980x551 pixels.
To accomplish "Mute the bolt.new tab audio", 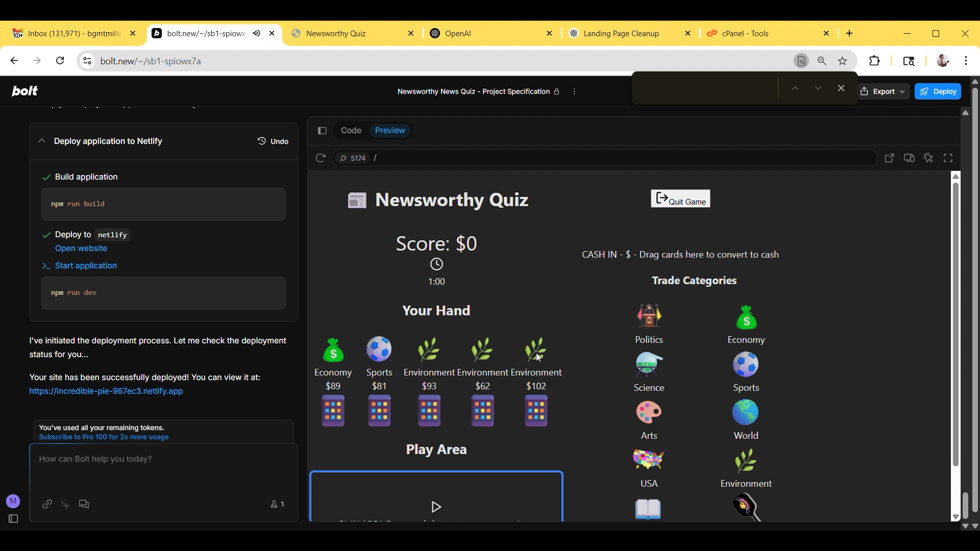I will (x=257, y=33).
